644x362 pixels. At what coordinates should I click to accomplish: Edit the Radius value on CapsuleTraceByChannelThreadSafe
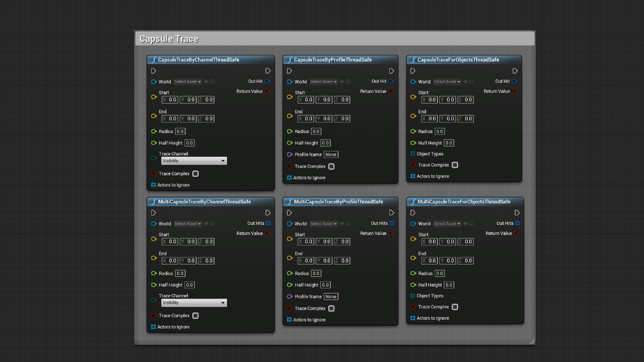pos(180,131)
